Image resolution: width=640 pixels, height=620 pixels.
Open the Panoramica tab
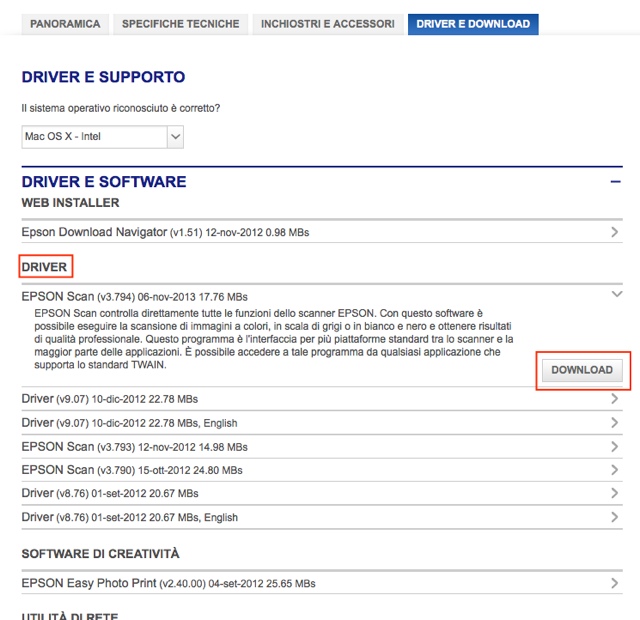(x=65, y=24)
